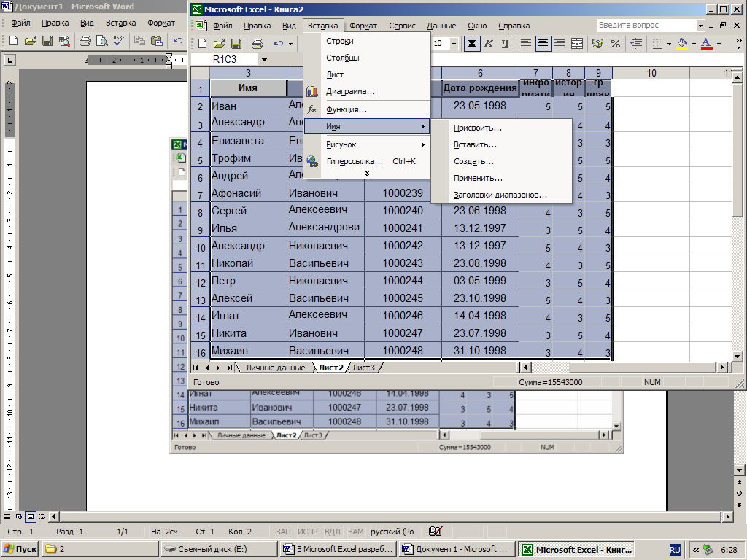The width and height of the screenshot is (747, 560).
Task: Click Undo arrow in Word toolbar
Action: point(178,41)
